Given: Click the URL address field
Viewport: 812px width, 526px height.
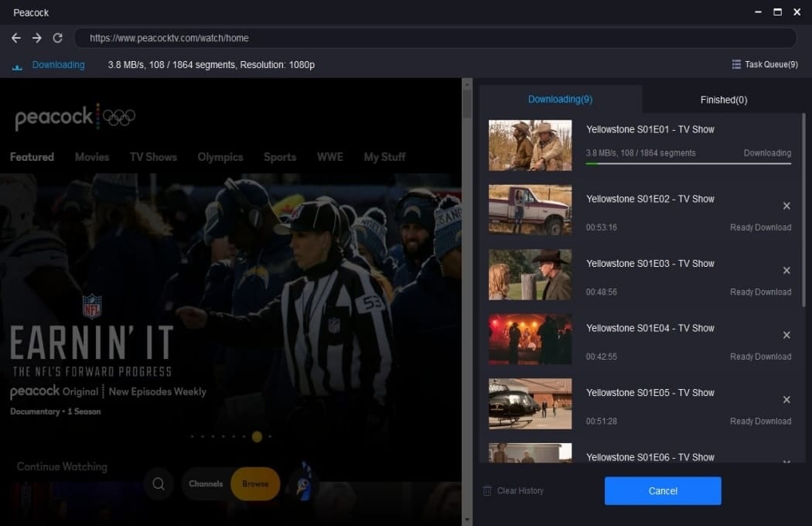Looking at the screenshot, I should tap(435, 38).
